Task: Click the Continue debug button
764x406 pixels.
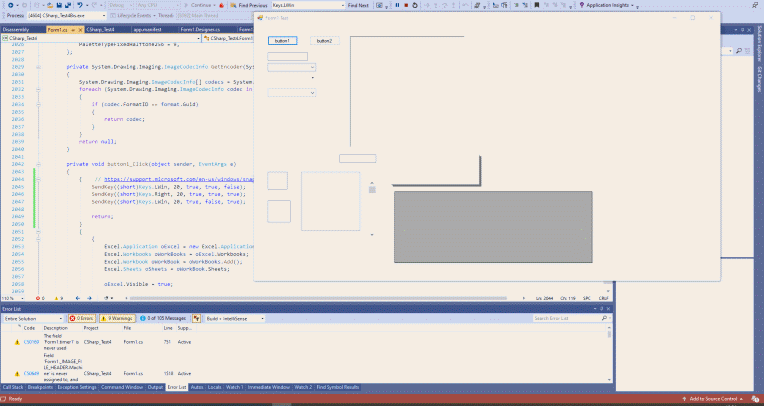Action: 198,5
